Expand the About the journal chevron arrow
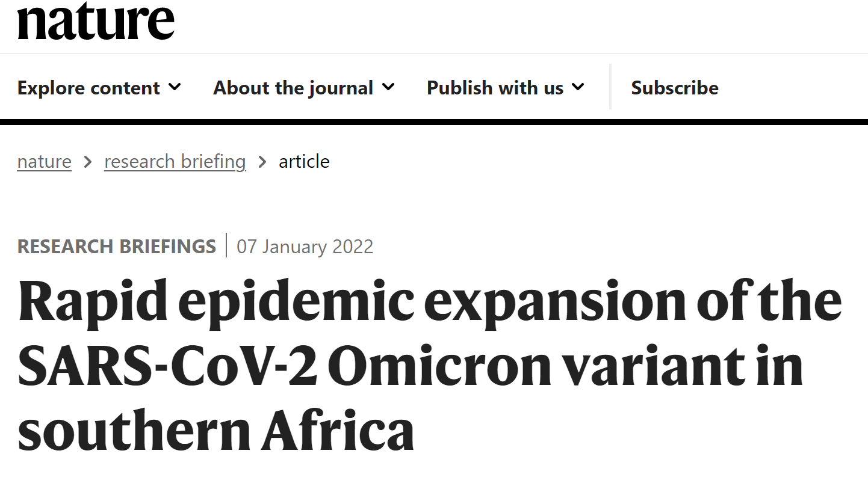Viewport: 868px width, 498px height. pos(388,87)
